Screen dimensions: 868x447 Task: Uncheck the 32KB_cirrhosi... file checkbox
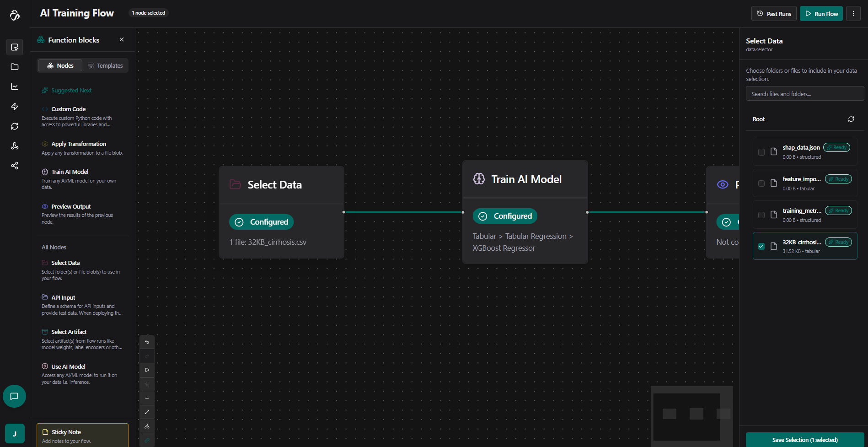[761, 246]
